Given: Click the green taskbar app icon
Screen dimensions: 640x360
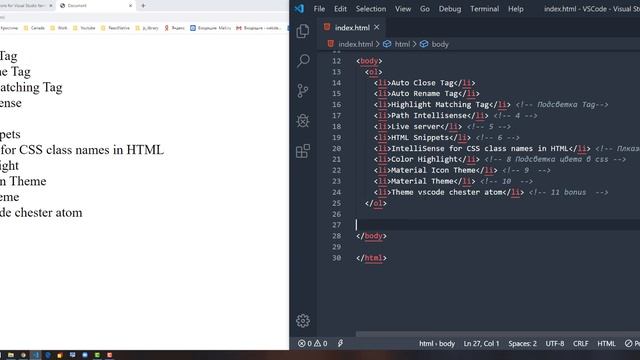Looking at the screenshot, I should (97, 355).
